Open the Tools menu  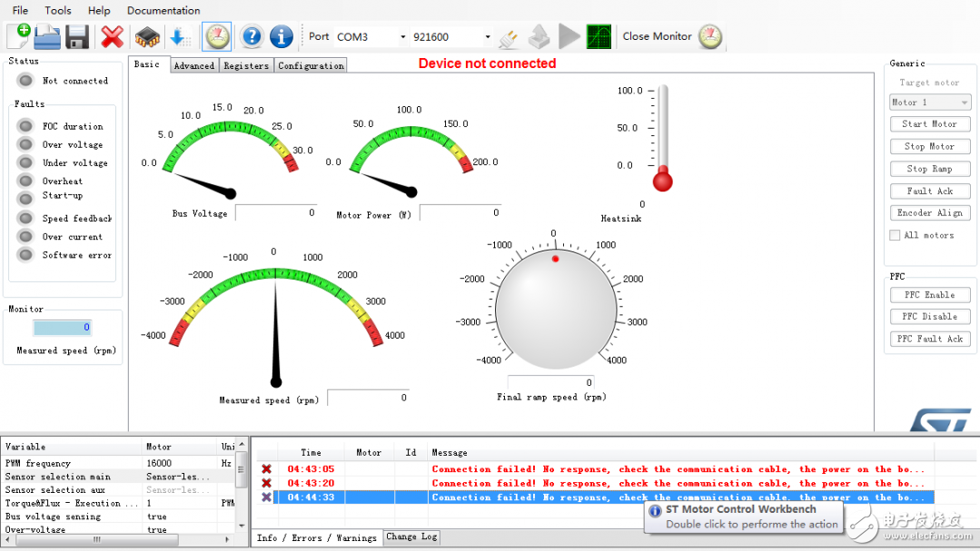[58, 11]
